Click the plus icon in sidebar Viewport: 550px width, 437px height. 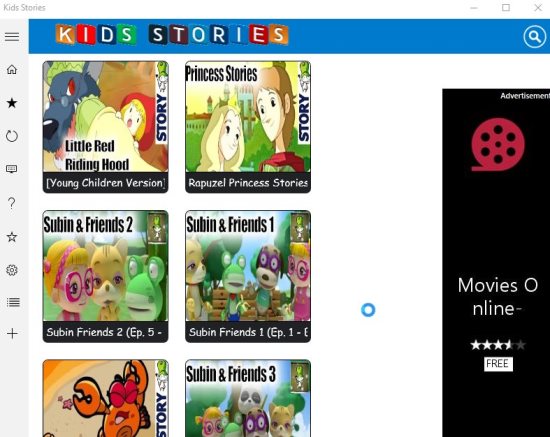click(12, 333)
